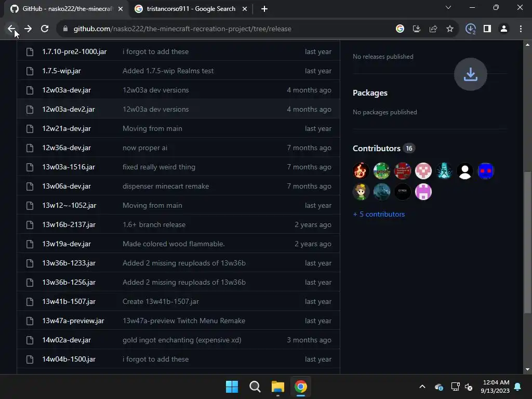Open the blue red-eyed avatar contributor
This screenshot has width=532, height=399.
[486, 170]
